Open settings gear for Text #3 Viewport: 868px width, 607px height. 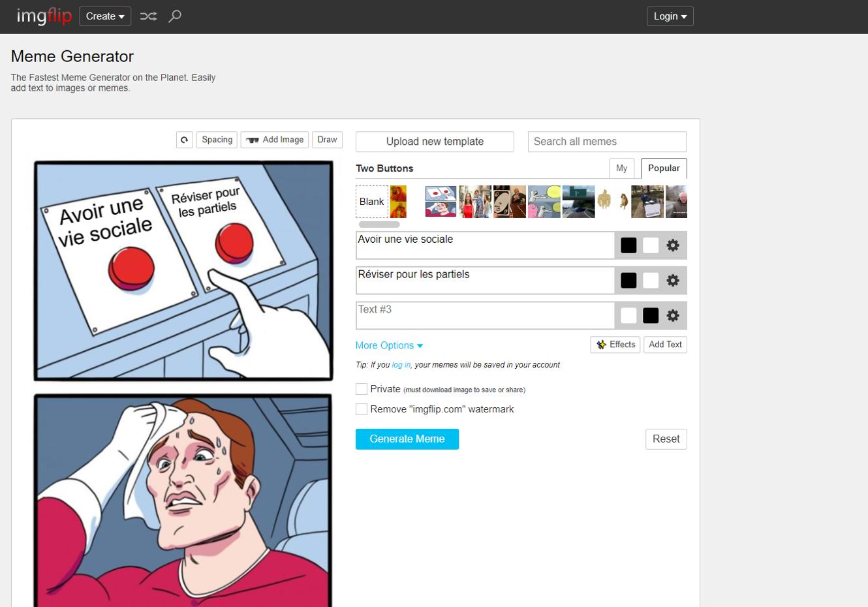point(673,316)
